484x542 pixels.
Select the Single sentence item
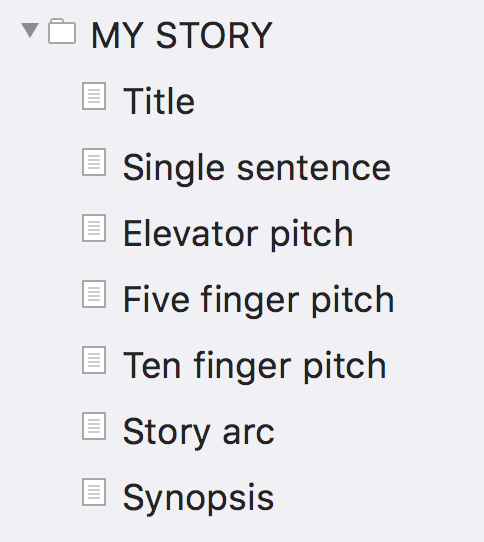coord(257,168)
